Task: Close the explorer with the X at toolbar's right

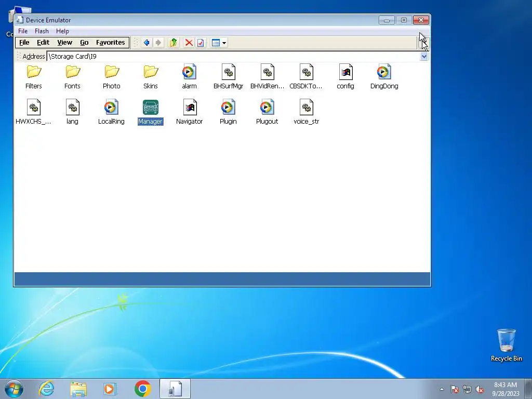Action: click(424, 43)
